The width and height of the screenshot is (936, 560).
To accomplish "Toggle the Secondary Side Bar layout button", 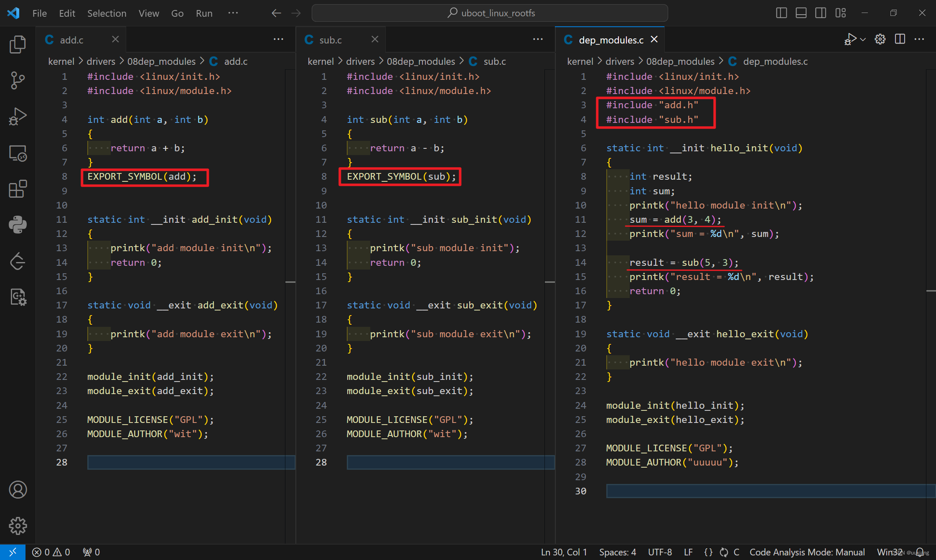I will click(820, 13).
